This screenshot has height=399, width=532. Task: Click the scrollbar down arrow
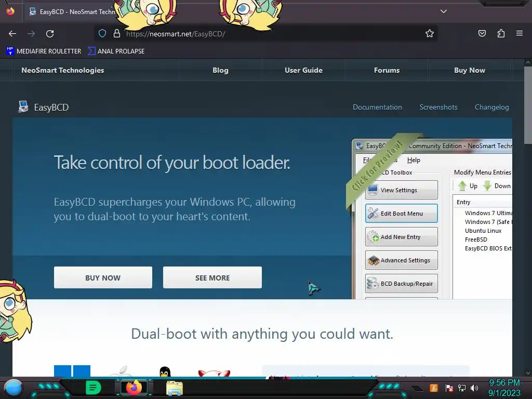[x=528, y=373]
